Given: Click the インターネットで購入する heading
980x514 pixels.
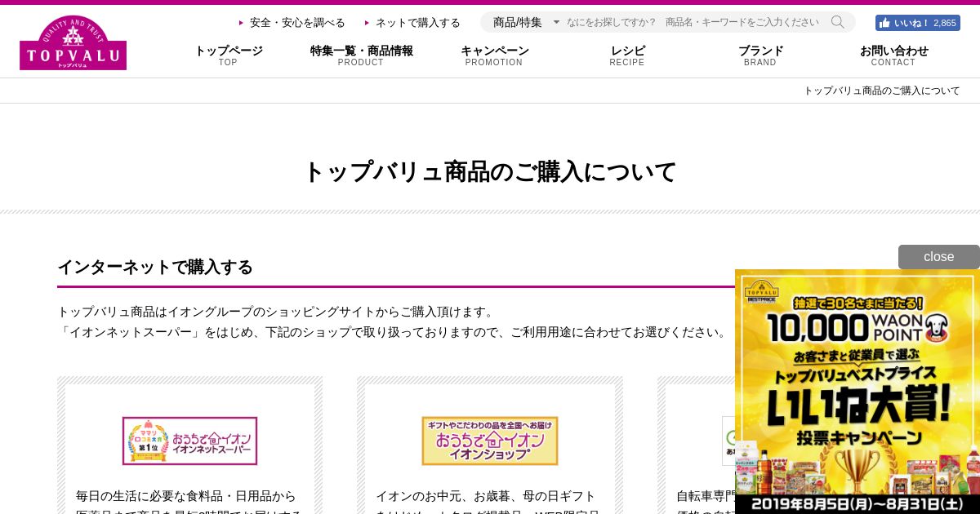Looking at the screenshot, I should pos(155,267).
